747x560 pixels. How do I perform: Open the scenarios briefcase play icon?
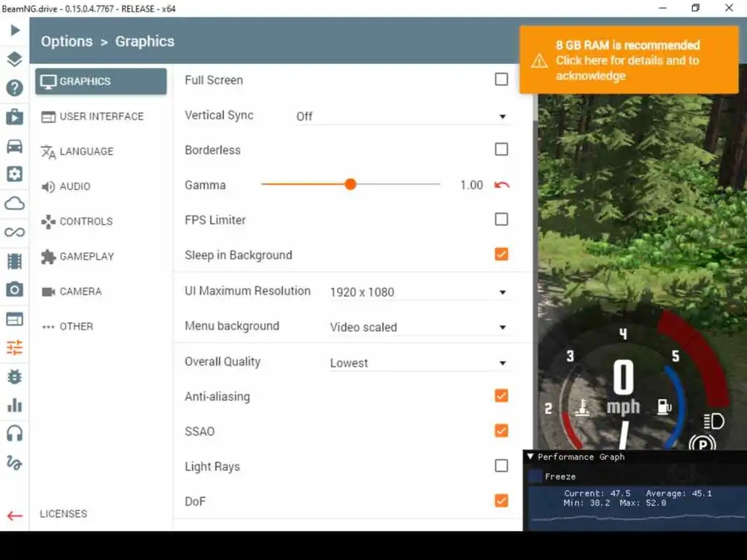(x=15, y=117)
